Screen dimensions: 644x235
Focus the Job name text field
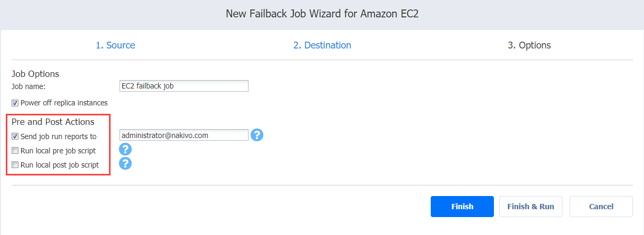[x=184, y=86]
